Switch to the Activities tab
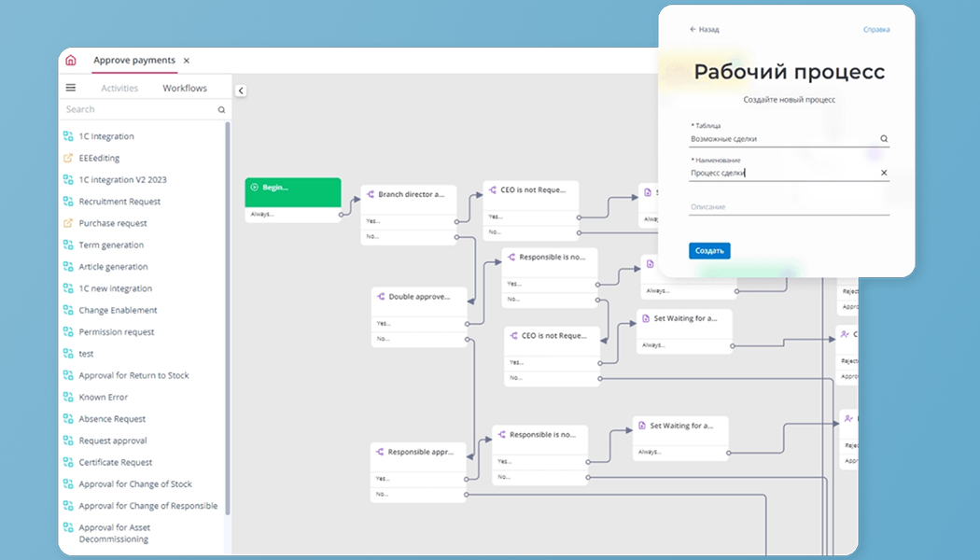Viewport: 980px width, 560px height. point(119,88)
